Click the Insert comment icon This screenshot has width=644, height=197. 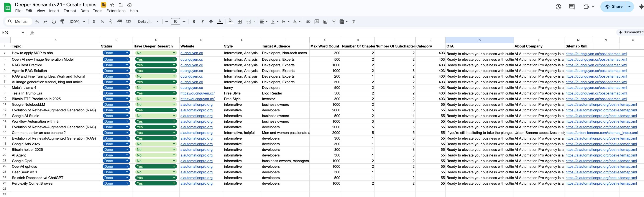[x=317, y=22]
